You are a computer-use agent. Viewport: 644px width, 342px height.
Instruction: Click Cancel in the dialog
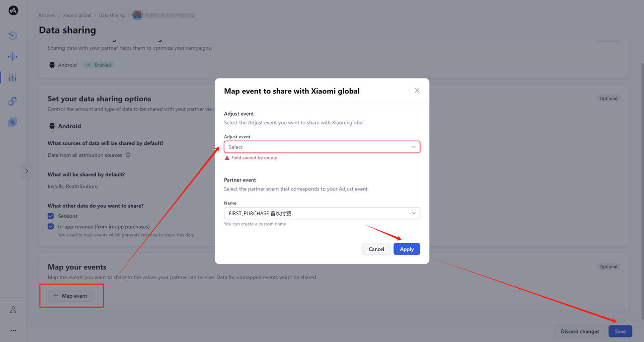(376, 249)
